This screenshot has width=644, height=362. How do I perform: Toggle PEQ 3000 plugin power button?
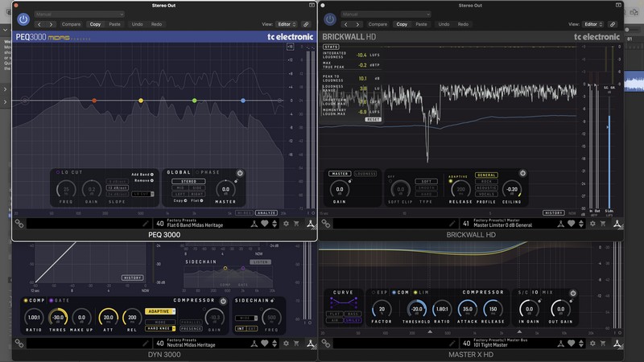point(23,19)
